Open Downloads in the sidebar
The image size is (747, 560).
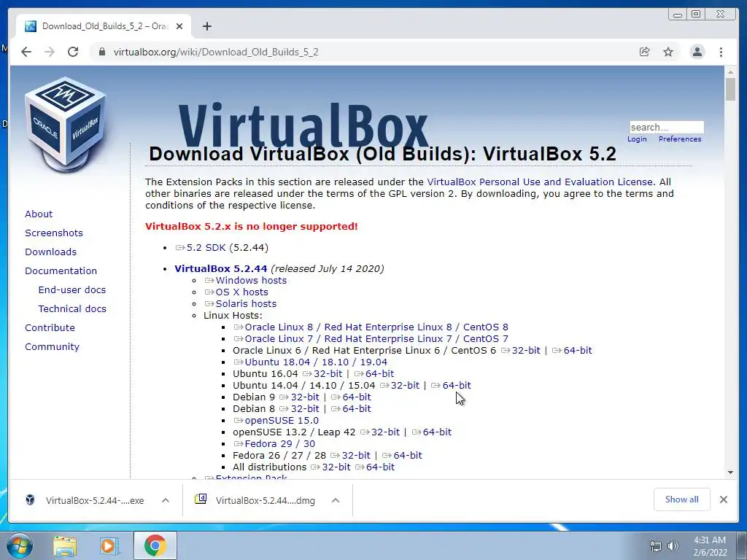pos(50,252)
